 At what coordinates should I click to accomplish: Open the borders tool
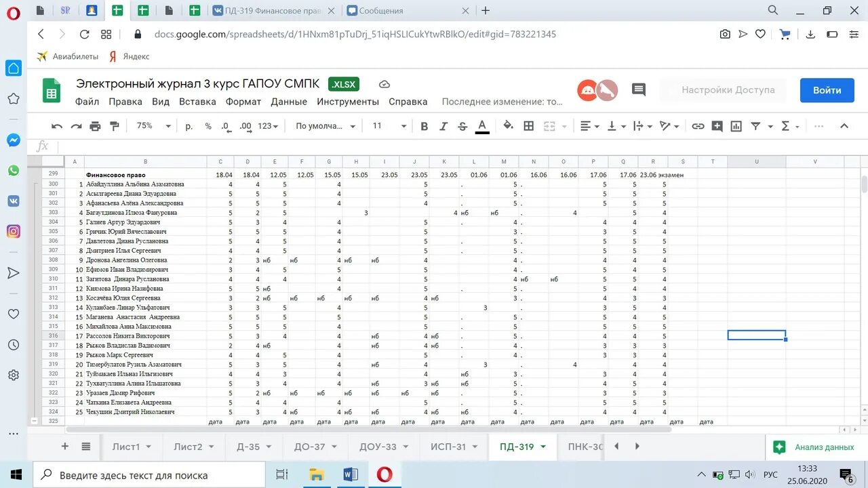coord(529,126)
